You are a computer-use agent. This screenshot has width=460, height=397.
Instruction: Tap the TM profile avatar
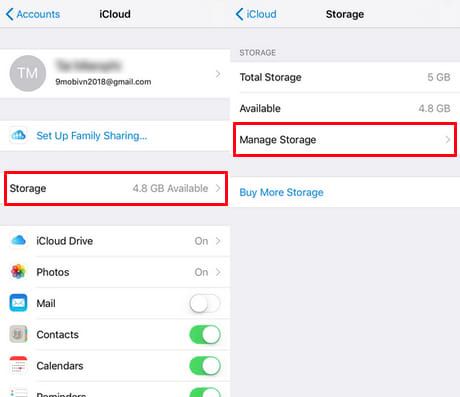point(28,73)
